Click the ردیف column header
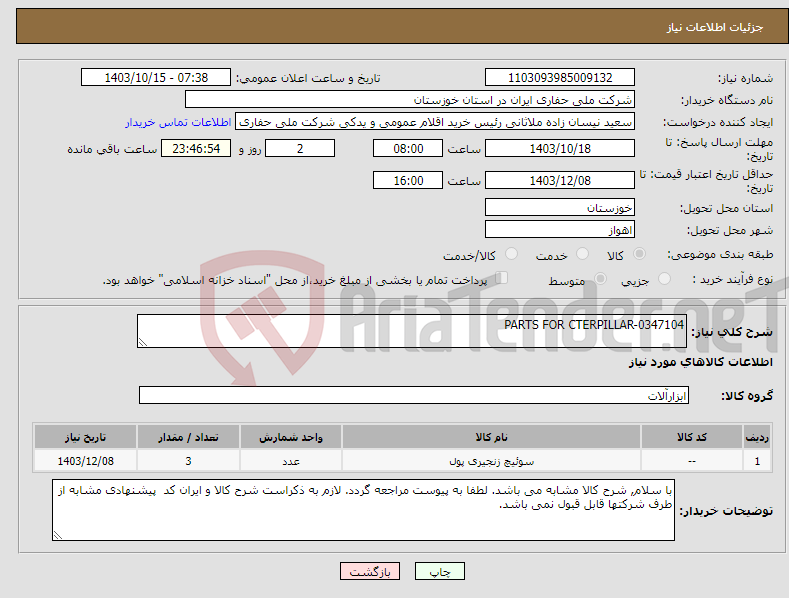 757,437
